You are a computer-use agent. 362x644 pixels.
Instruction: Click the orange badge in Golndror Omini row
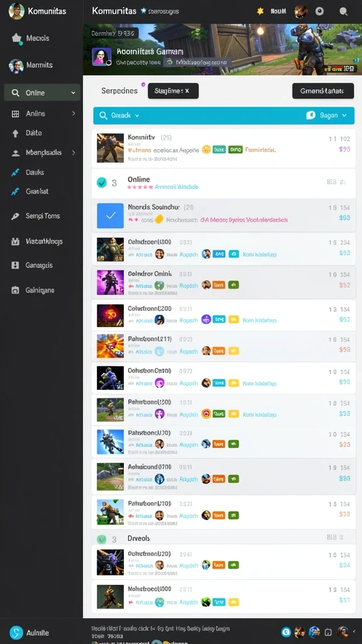point(219,285)
